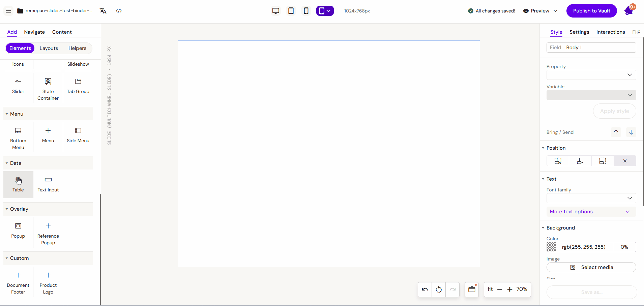
Task: Click the redo button
Action: click(x=452, y=289)
